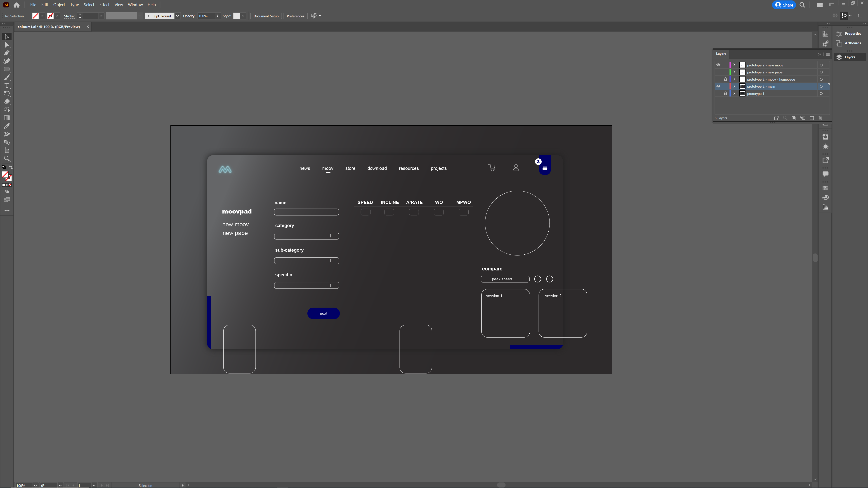Open the File menu

tap(33, 5)
